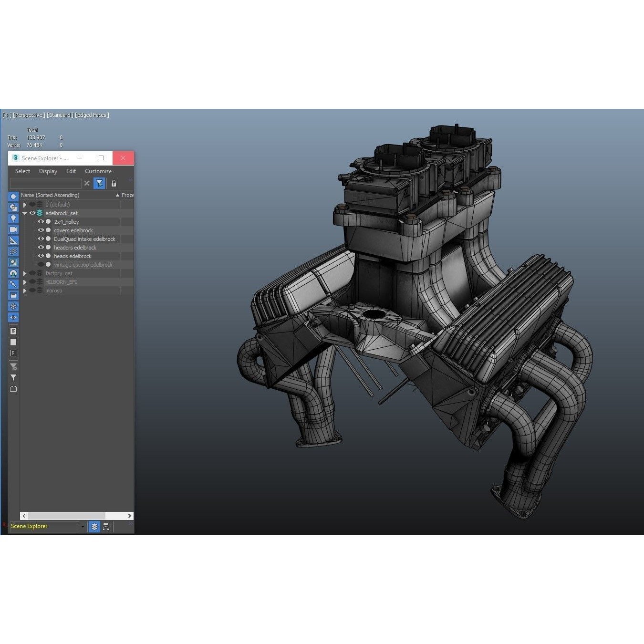Expand the HILBORN_EFI group

24,281
